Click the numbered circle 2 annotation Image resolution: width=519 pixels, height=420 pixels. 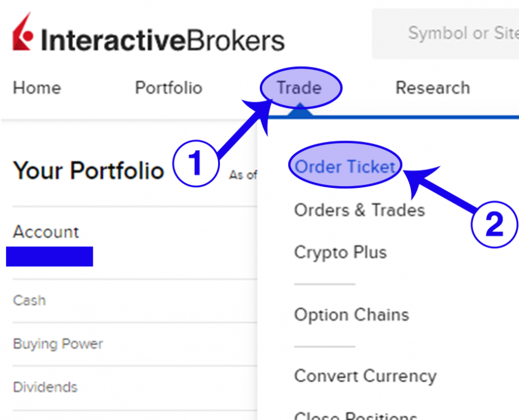click(x=494, y=225)
